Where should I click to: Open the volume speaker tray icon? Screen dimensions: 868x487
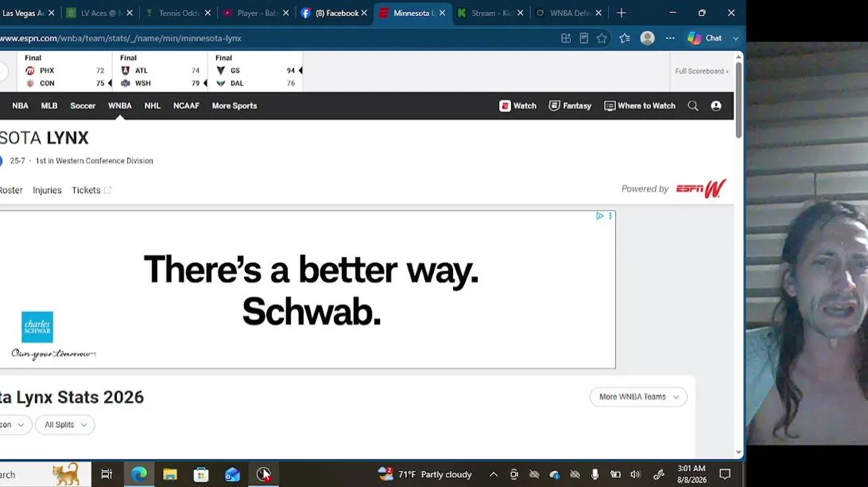pyautogui.click(x=635, y=474)
